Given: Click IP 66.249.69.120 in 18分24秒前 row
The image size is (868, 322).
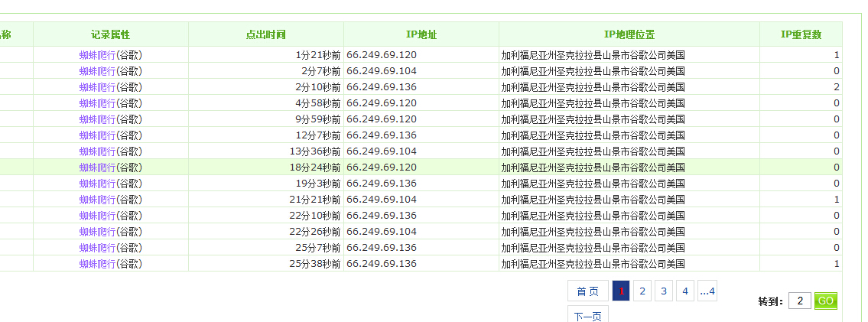Looking at the screenshot, I should tap(382, 167).
